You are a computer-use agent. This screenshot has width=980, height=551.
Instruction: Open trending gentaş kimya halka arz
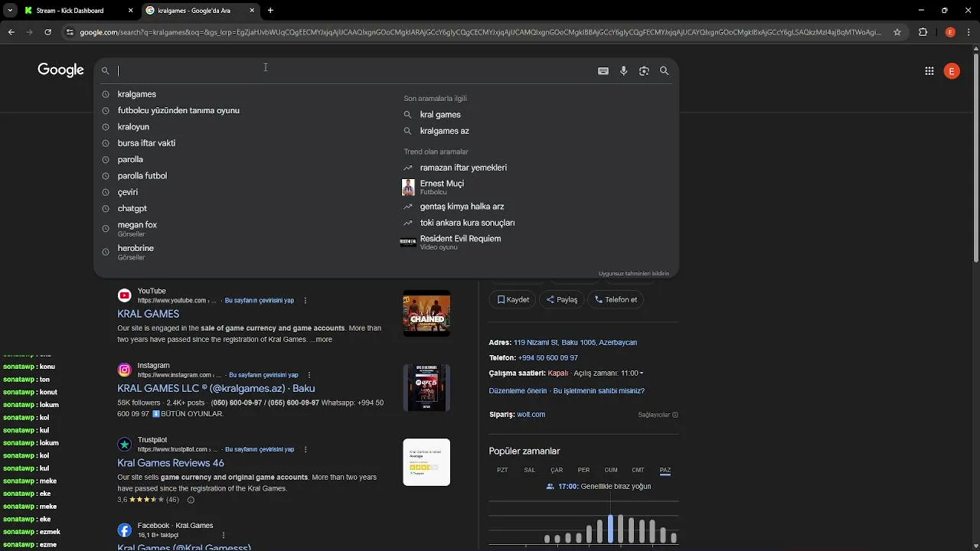click(x=462, y=207)
